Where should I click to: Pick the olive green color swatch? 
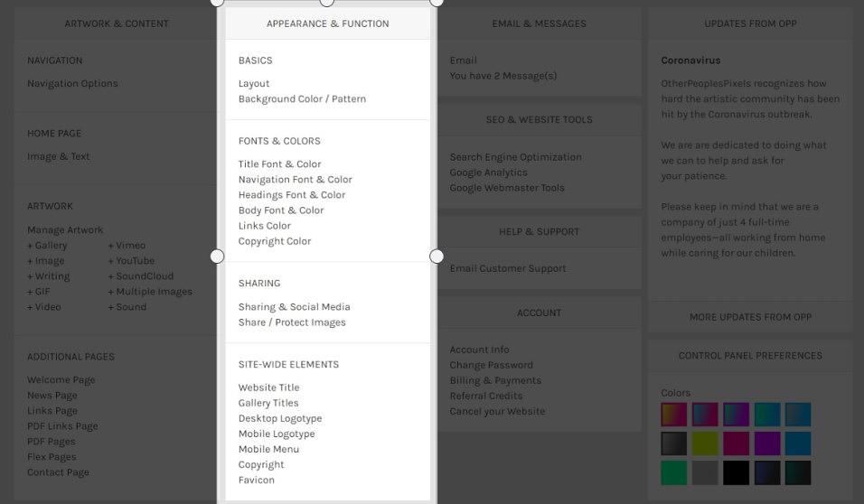pyautogui.click(x=705, y=443)
